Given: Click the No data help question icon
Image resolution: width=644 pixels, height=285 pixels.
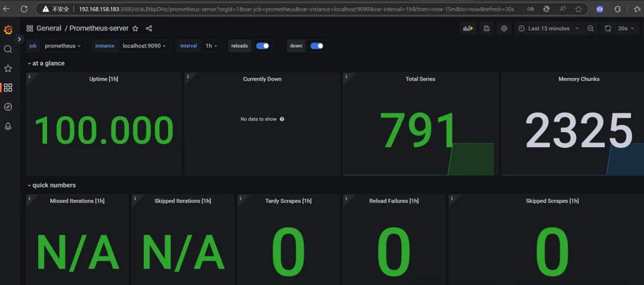Looking at the screenshot, I should click(282, 119).
